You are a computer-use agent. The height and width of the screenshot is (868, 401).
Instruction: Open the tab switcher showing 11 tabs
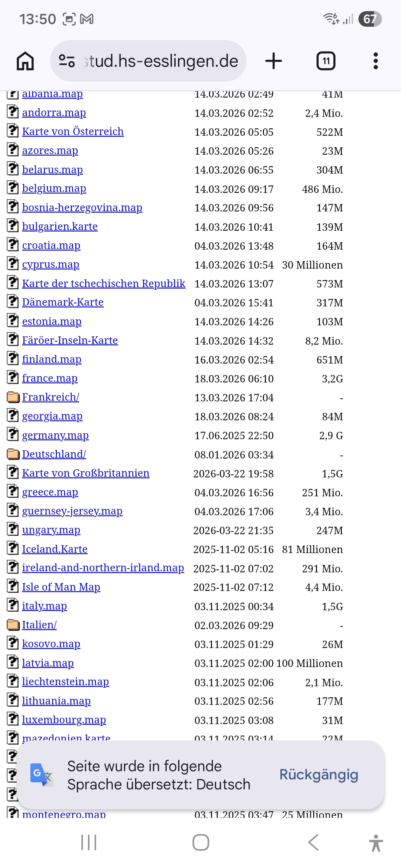(x=326, y=61)
